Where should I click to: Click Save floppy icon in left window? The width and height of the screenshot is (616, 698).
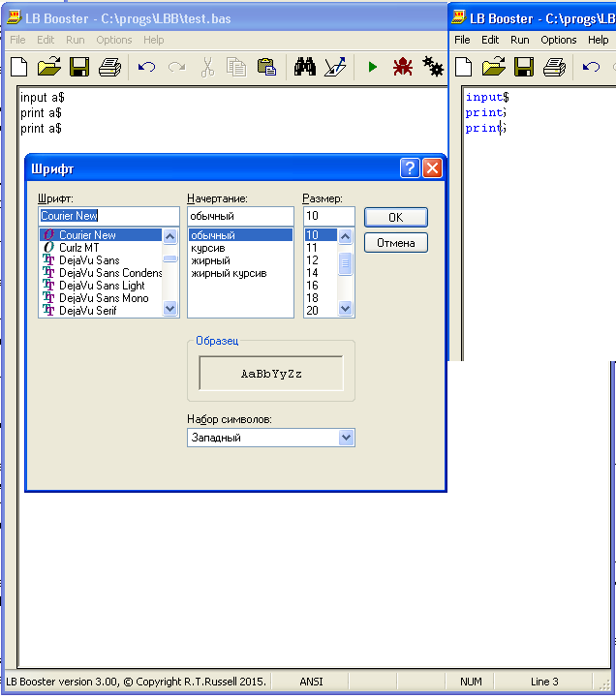[79, 67]
